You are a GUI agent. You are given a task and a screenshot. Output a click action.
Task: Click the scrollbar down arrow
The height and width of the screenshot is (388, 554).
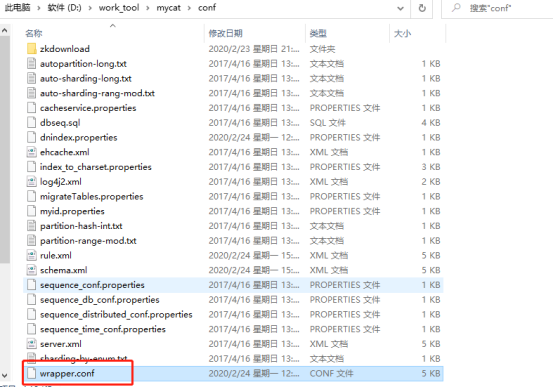(x=5, y=375)
